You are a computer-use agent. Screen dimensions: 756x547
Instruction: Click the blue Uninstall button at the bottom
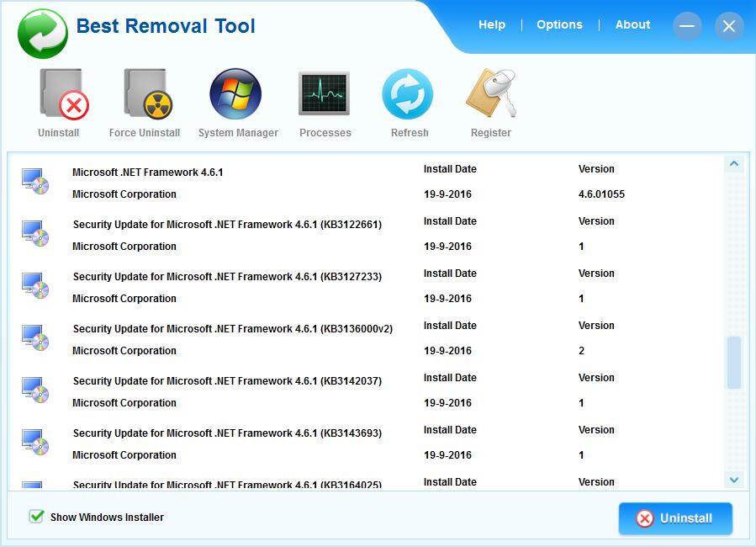click(x=675, y=518)
